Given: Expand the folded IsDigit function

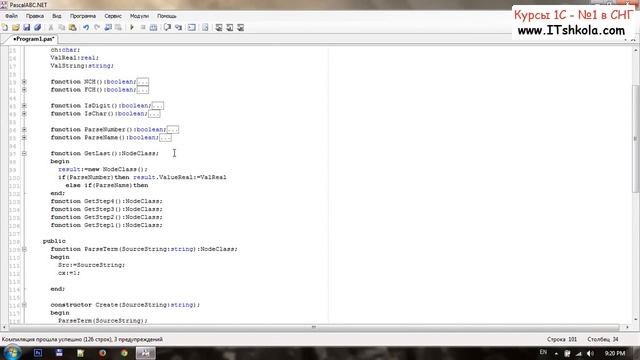Looking at the screenshot, I should (x=24, y=106).
